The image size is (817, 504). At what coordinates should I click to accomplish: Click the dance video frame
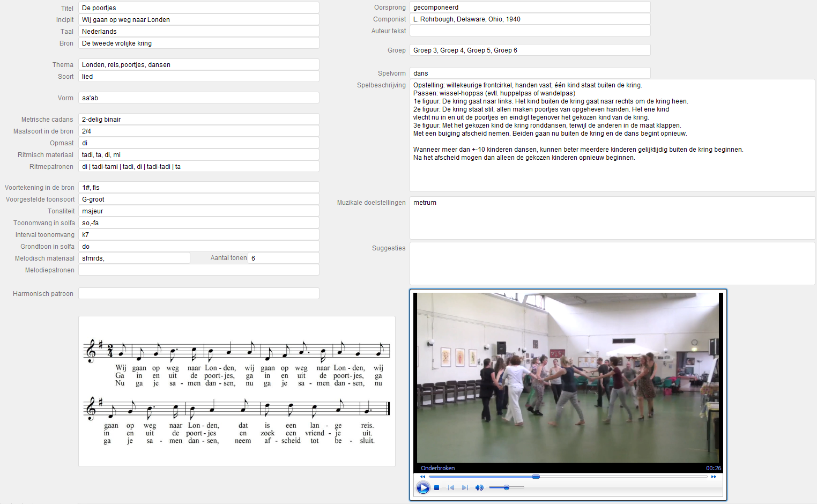coord(568,377)
